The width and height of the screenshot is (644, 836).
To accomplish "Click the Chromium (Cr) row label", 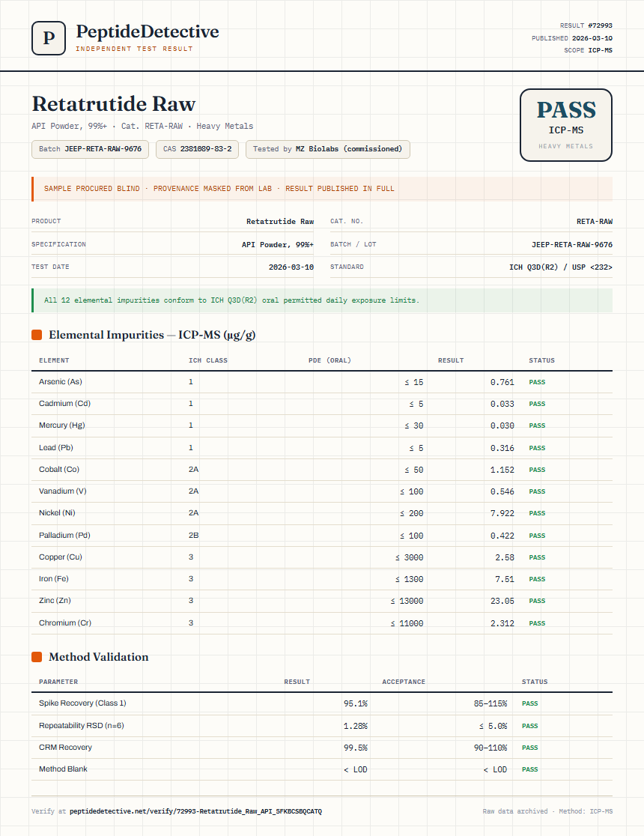I will 65,623.
